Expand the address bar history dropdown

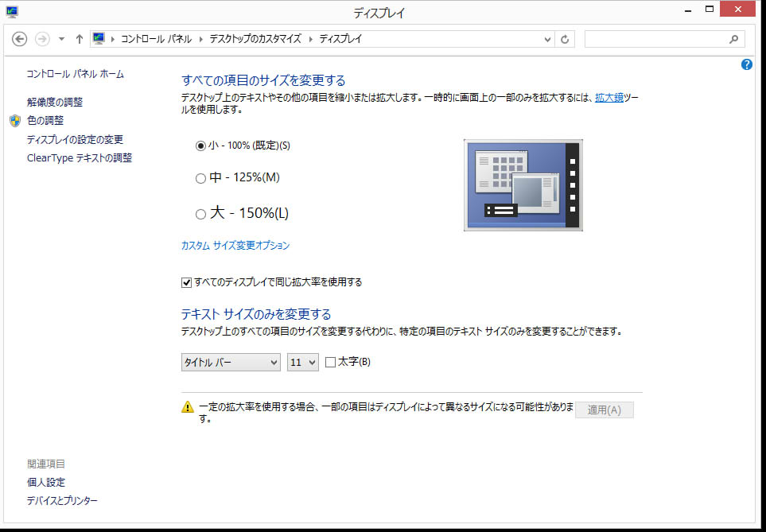point(547,40)
